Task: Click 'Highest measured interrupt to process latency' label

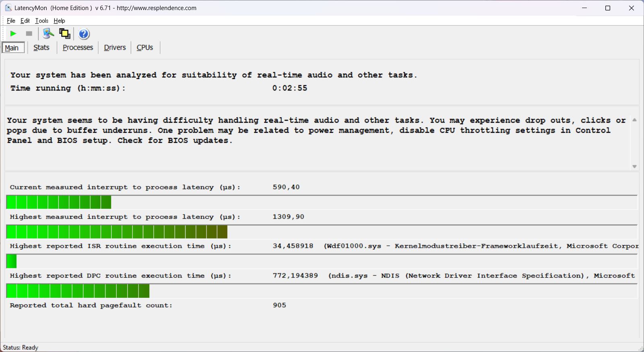Action: (x=125, y=217)
